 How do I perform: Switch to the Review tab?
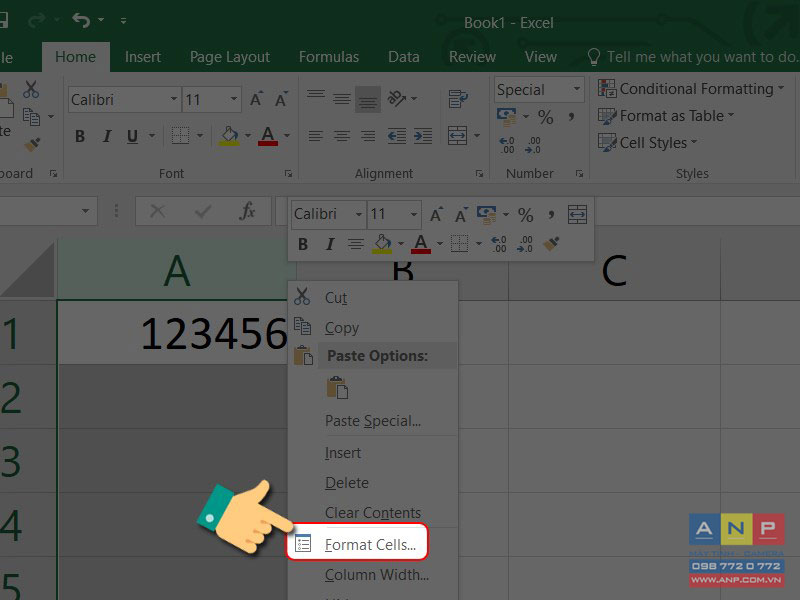[472, 57]
